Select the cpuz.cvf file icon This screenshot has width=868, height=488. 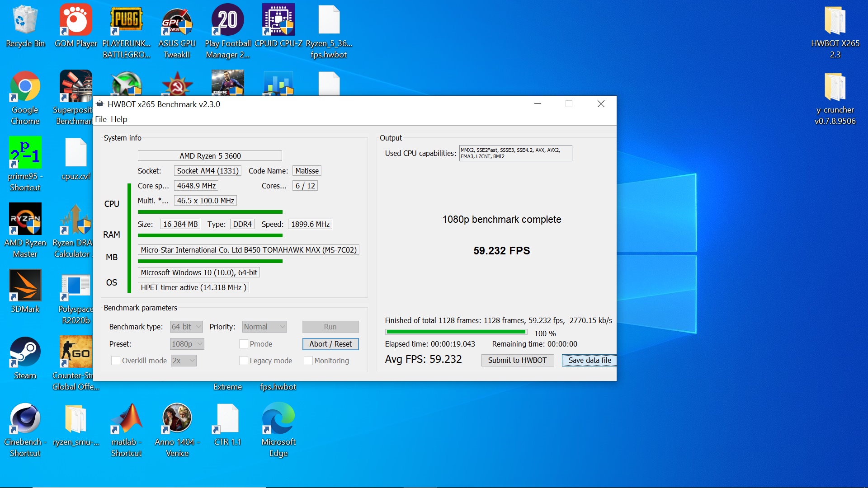coord(76,159)
